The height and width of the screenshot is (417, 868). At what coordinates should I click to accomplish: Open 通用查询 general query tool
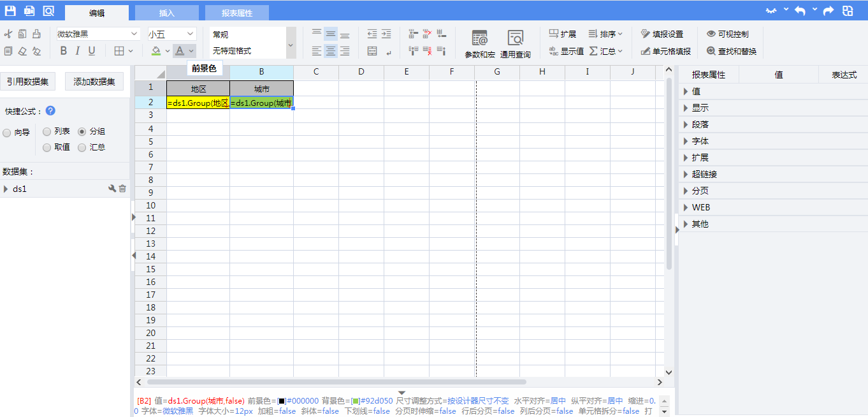tap(515, 44)
